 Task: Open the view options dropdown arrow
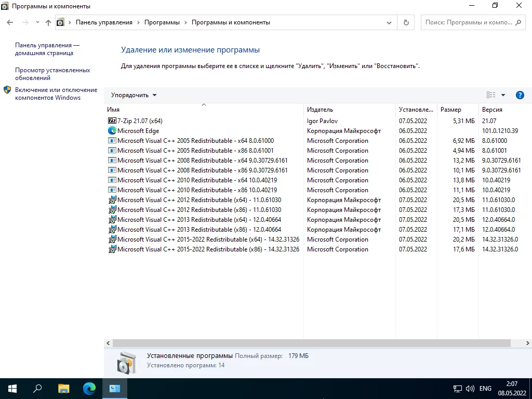click(503, 95)
